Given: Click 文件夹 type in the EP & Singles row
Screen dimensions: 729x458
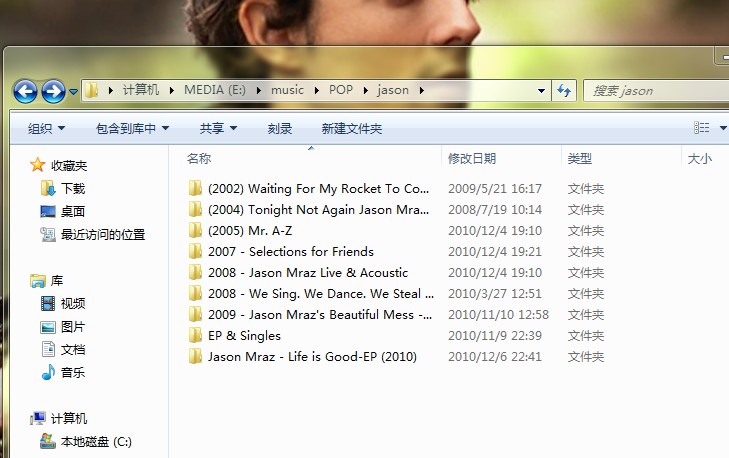Looking at the screenshot, I should (x=586, y=336).
